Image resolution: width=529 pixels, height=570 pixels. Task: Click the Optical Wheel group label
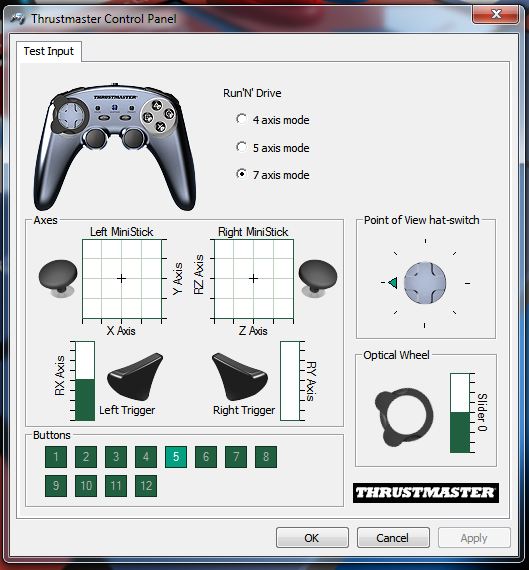(x=396, y=355)
